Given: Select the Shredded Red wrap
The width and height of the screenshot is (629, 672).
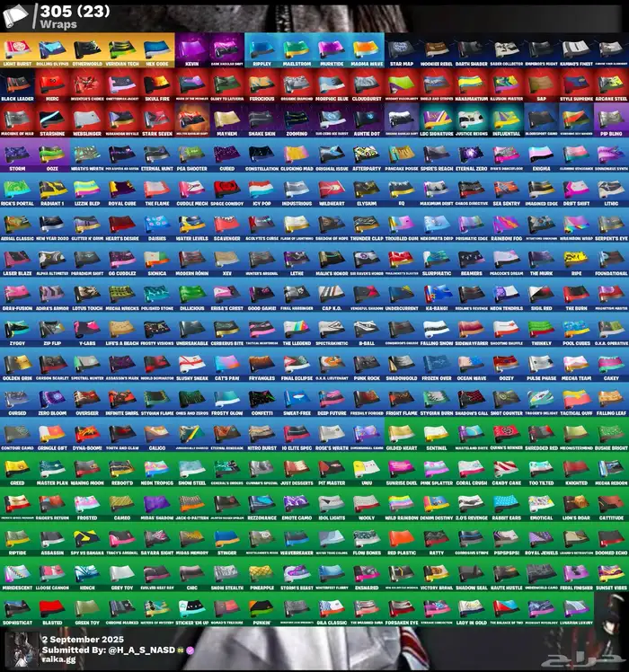Looking at the screenshot, I should tap(542, 435).
